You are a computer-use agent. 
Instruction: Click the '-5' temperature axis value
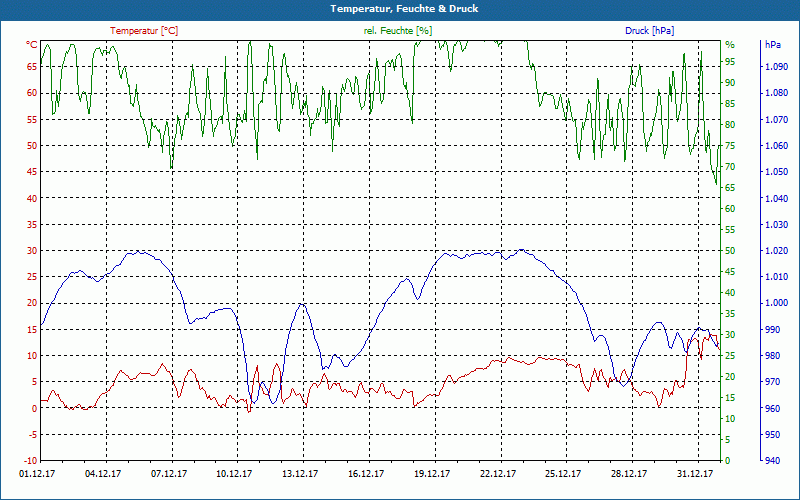tap(32, 435)
